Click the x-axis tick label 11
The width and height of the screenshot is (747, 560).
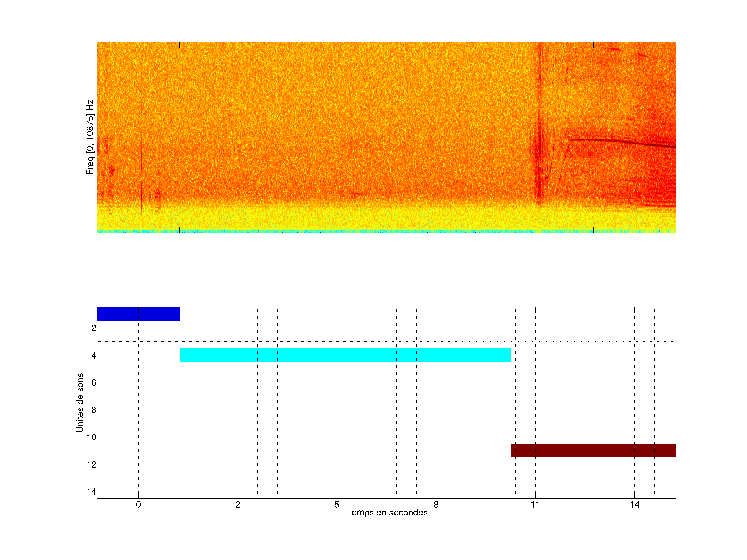point(535,505)
